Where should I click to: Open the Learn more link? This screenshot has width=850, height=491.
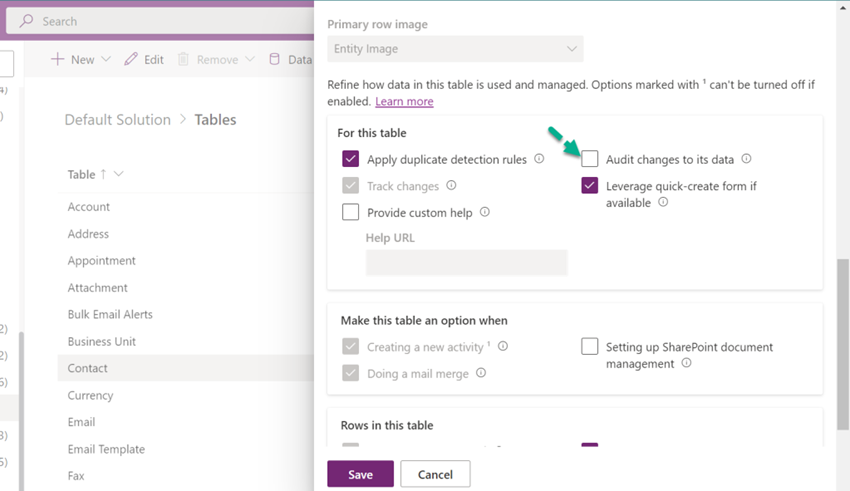404,101
